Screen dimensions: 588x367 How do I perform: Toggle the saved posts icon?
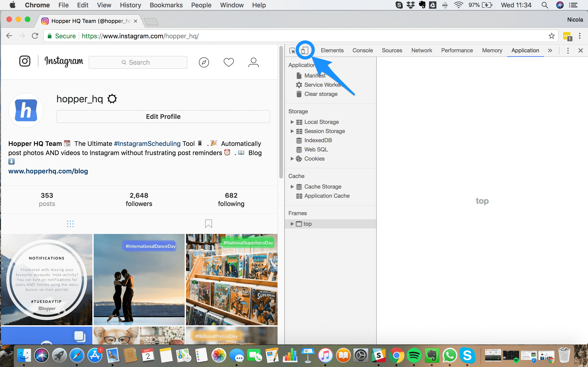208,224
